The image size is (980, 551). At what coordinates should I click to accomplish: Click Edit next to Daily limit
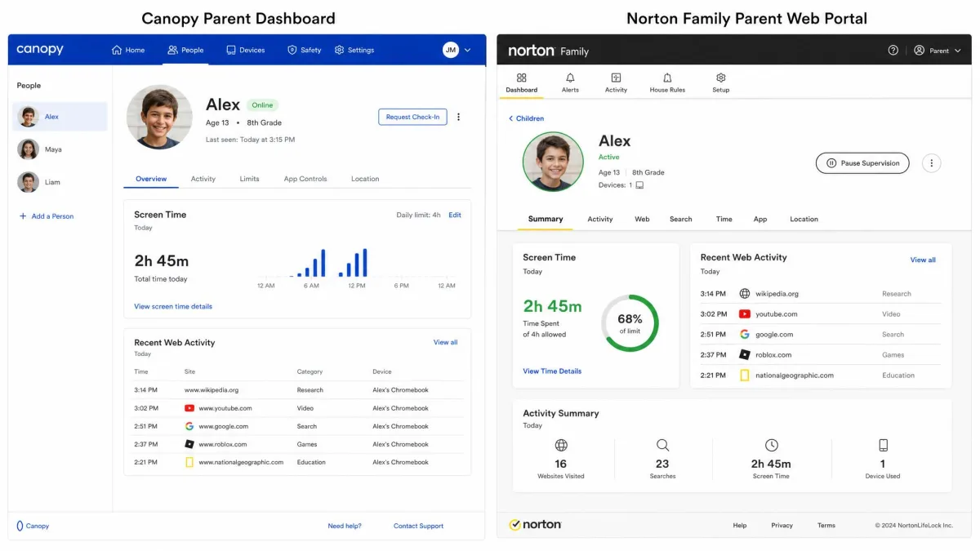tap(455, 215)
